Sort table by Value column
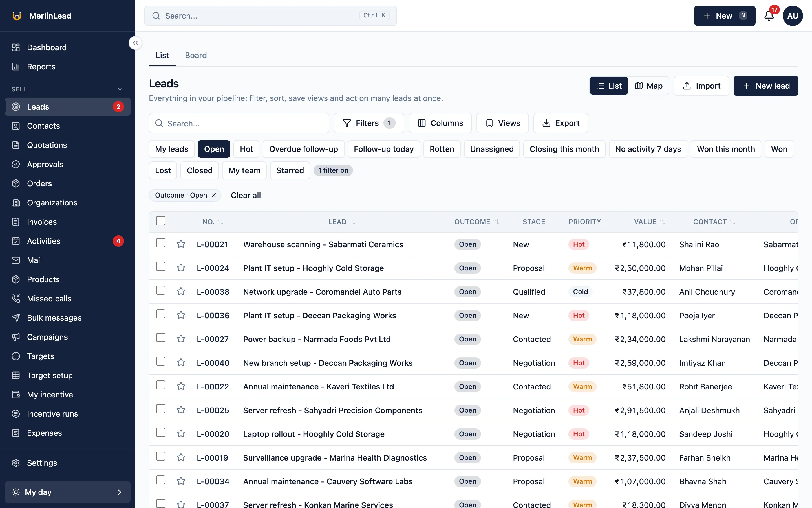This screenshot has height=508, width=812. (x=650, y=222)
